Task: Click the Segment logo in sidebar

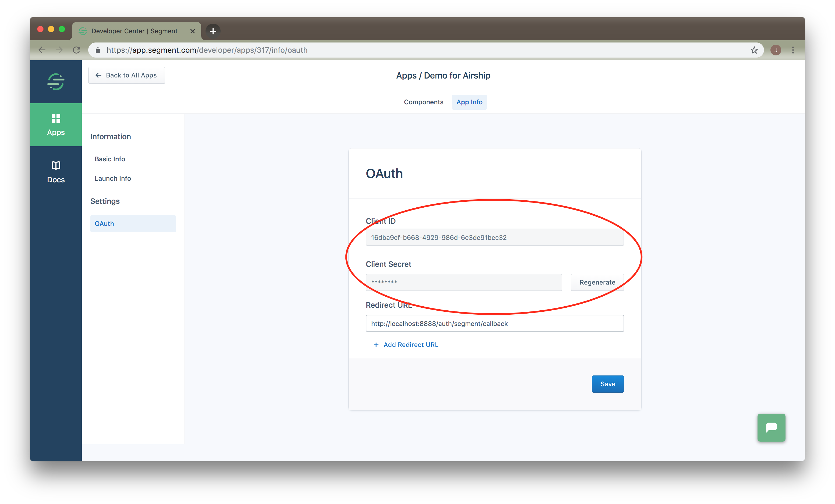Action: click(x=56, y=82)
